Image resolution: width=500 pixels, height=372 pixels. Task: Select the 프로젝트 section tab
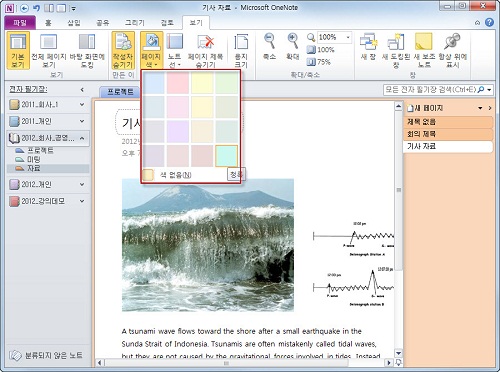tap(120, 92)
